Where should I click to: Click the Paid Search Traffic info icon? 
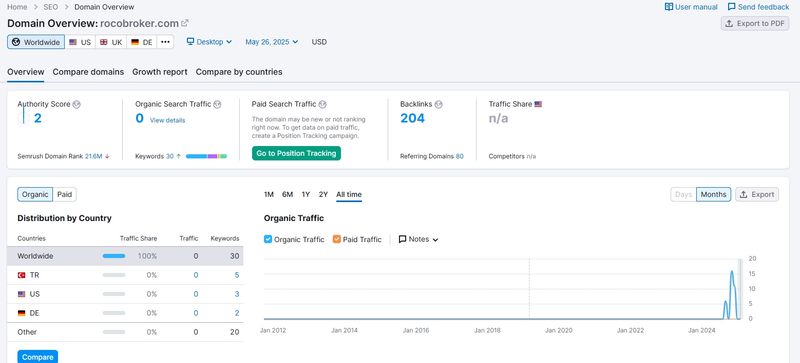click(x=322, y=104)
